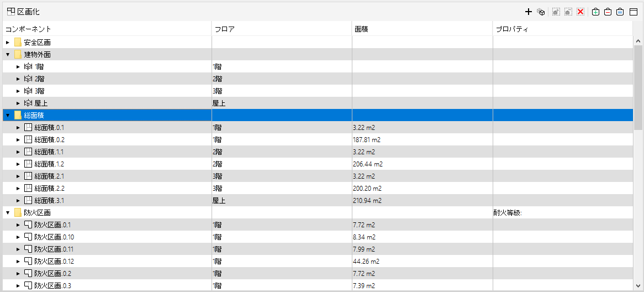This screenshot has width=644, height=292.
Task: Click the scrollbar down arrow
Action: pyautogui.click(x=638, y=285)
